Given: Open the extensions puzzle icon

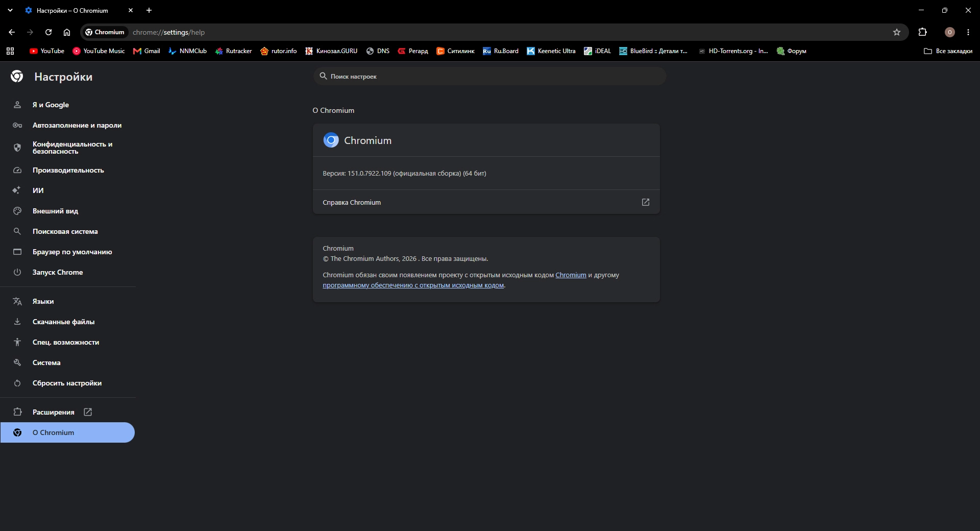Looking at the screenshot, I should (922, 32).
